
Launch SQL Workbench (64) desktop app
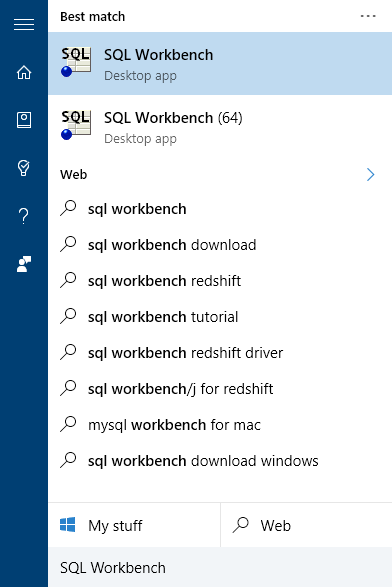220,126
